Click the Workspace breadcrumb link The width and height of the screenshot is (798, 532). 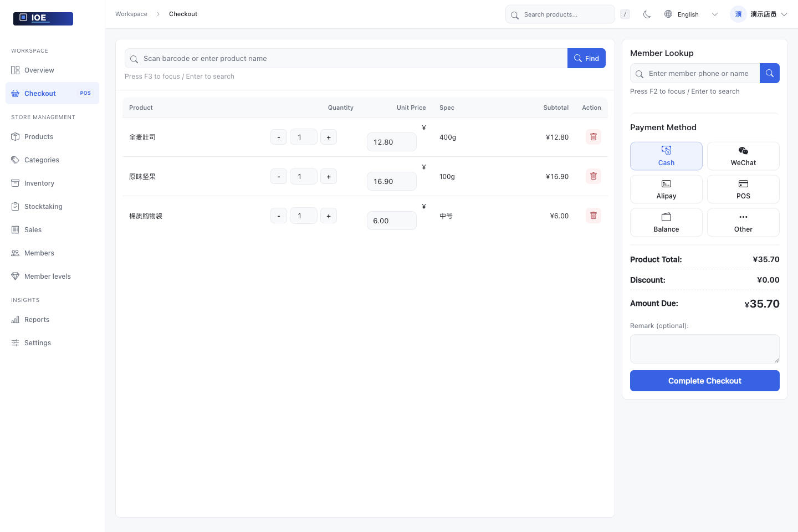[x=131, y=14]
